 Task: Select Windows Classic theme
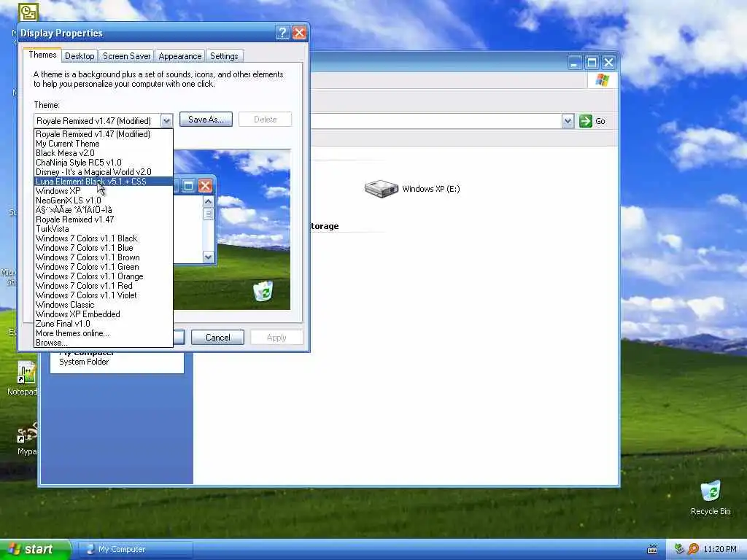tap(104, 305)
